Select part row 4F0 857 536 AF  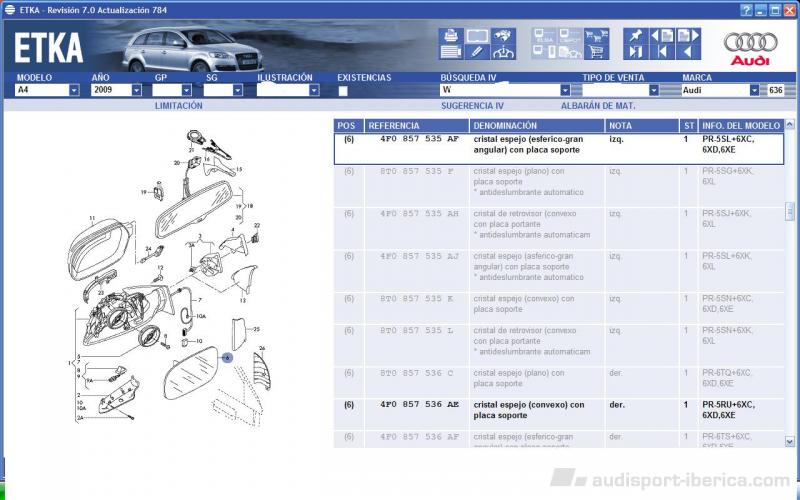(559, 440)
